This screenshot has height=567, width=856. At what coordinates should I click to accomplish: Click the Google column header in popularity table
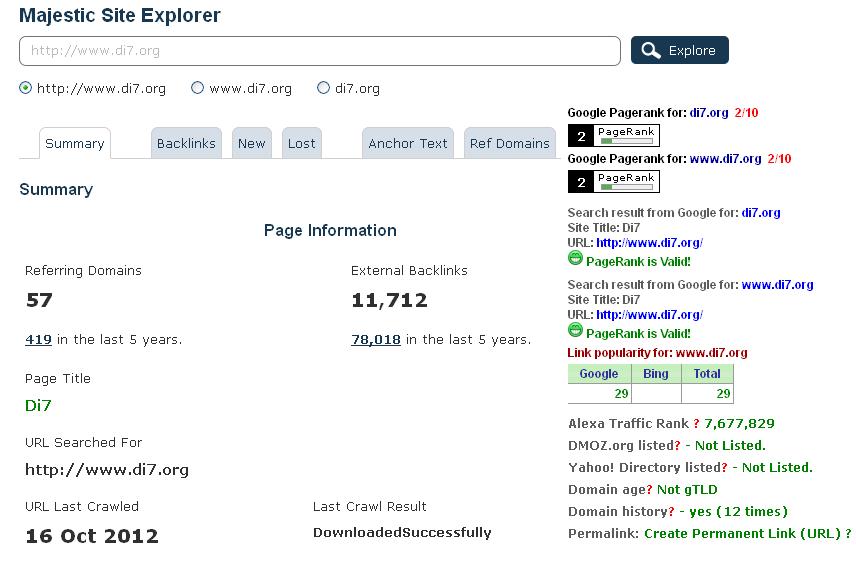click(x=599, y=374)
